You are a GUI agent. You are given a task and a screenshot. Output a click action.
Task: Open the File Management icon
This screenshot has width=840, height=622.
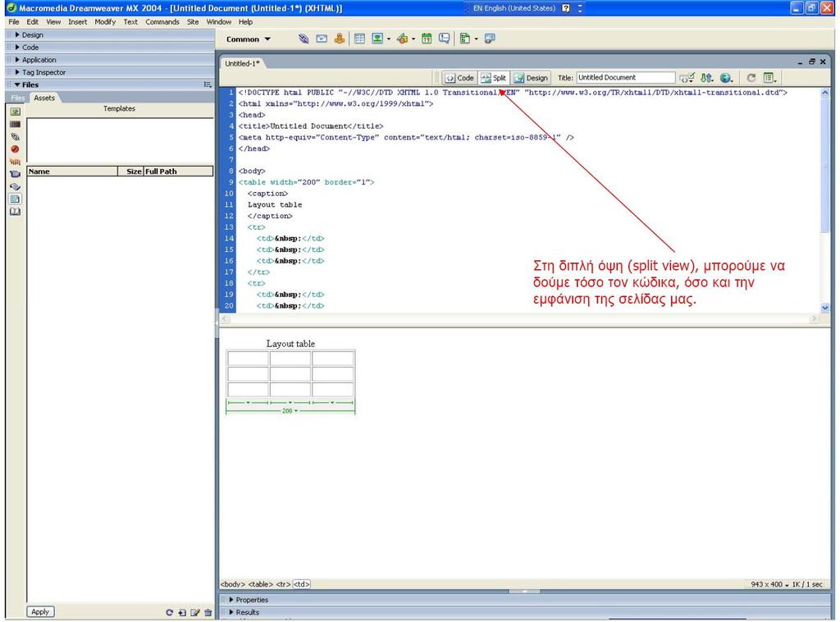pyautogui.click(x=706, y=78)
